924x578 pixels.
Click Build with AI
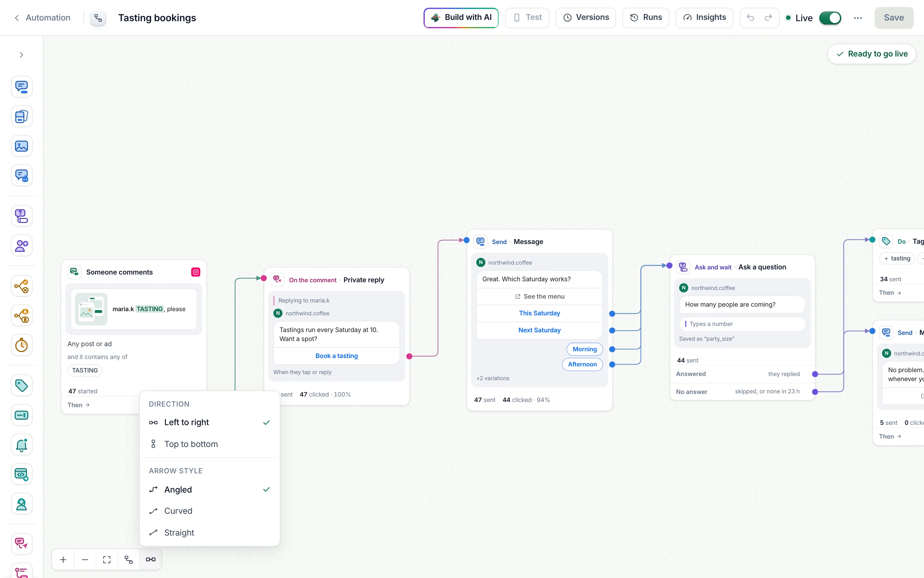(461, 18)
